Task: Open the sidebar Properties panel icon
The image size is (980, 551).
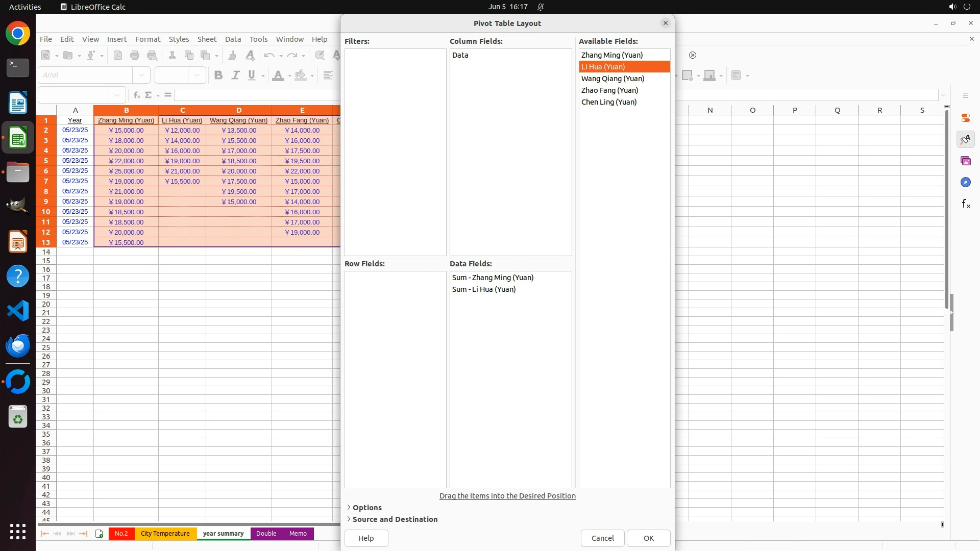Action: click(x=965, y=118)
